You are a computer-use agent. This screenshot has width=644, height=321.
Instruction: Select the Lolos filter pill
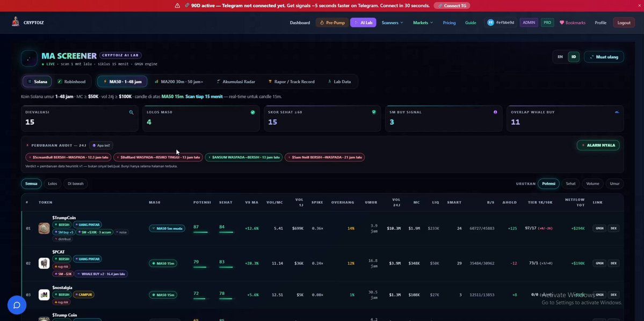tap(53, 184)
